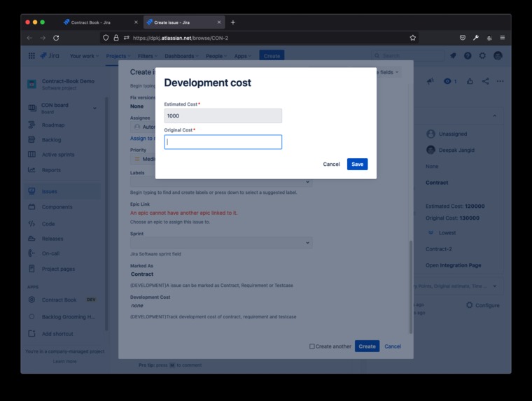This screenshot has height=401, width=532.
Task: Open the Jira settings gear icon
Action: (482, 56)
